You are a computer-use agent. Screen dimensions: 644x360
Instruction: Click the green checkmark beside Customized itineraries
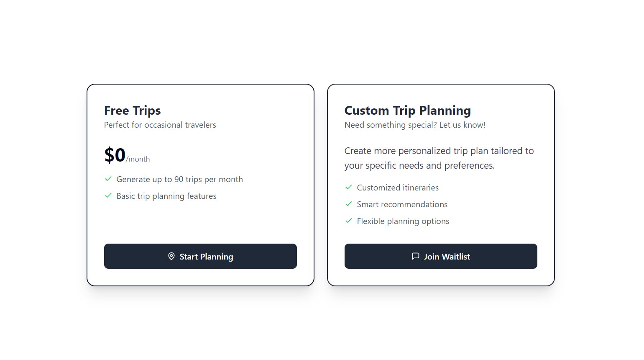(349, 187)
